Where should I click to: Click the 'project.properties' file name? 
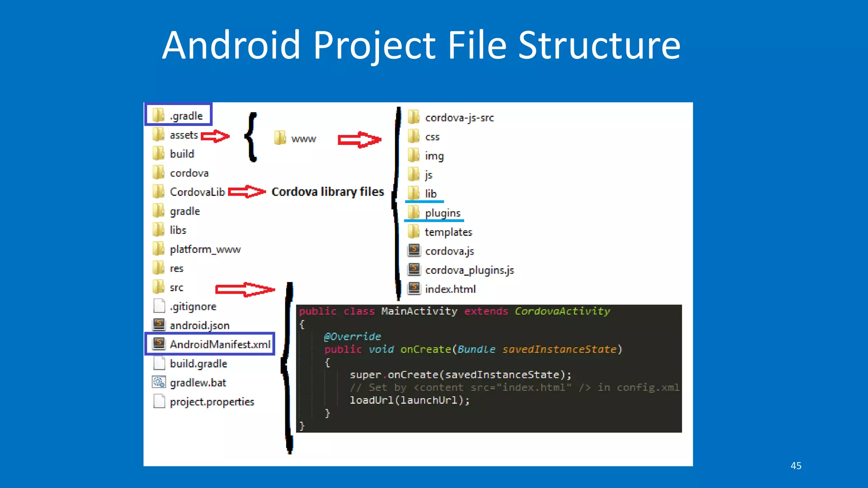tap(212, 402)
